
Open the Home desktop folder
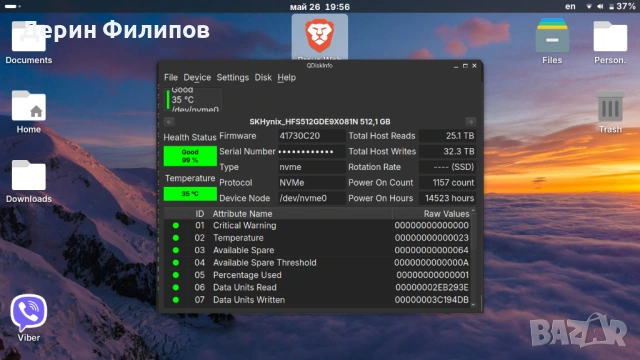point(29,112)
